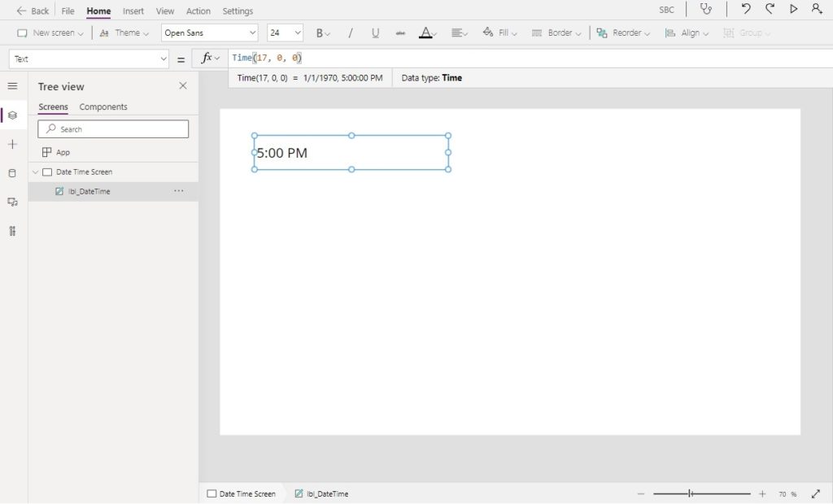833x504 pixels.
Task: Click the Back button
Action: pyautogui.click(x=33, y=11)
